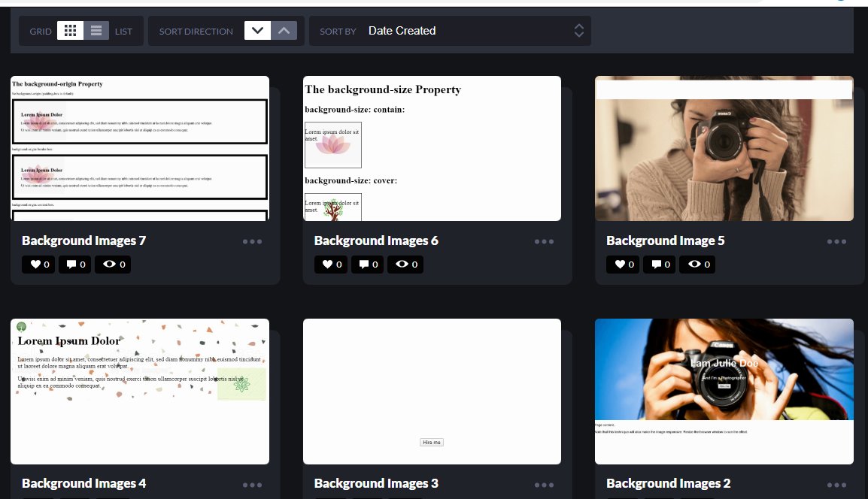Like Background Image 5 with heart icon

pos(624,265)
